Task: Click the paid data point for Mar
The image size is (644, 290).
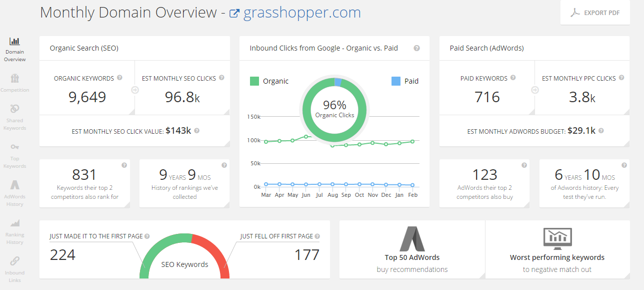Action: (266, 184)
